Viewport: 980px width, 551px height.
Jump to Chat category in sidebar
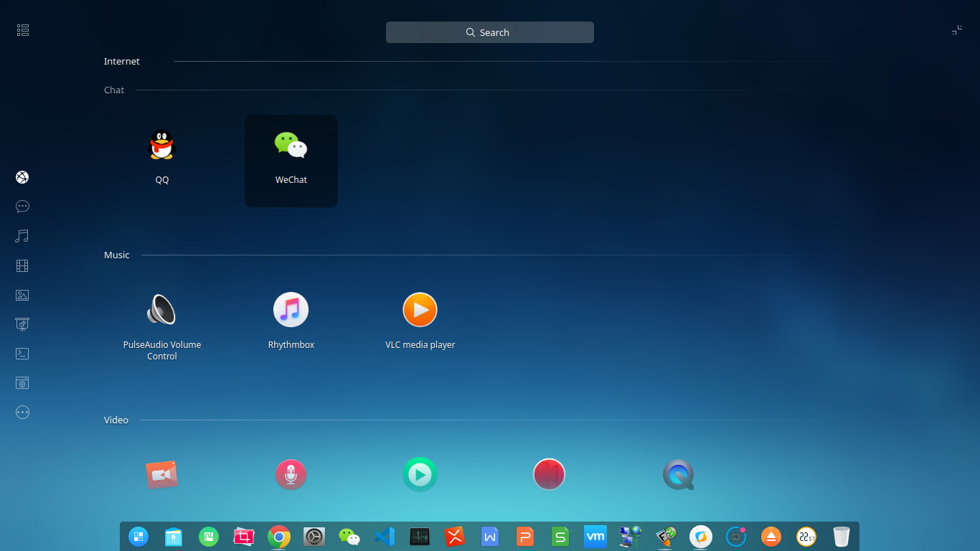[x=22, y=207]
